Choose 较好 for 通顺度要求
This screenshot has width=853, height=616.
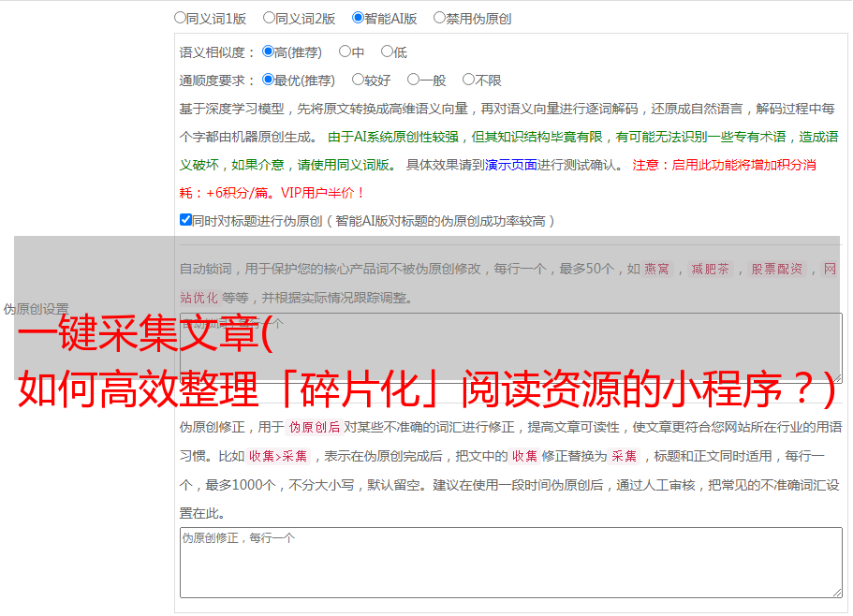[x=358, y=80]
